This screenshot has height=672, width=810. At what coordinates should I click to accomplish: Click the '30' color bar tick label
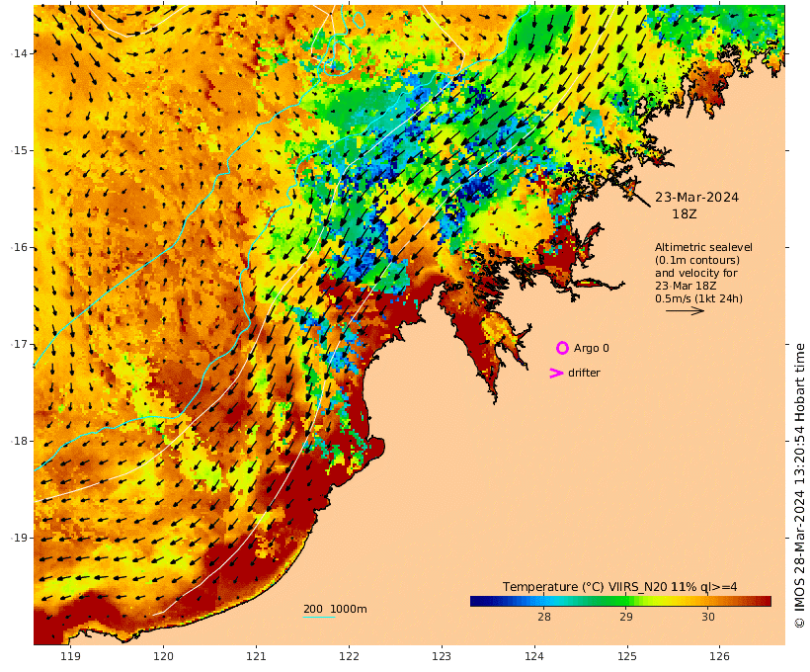pyautogui.click(x=707, y=617)
